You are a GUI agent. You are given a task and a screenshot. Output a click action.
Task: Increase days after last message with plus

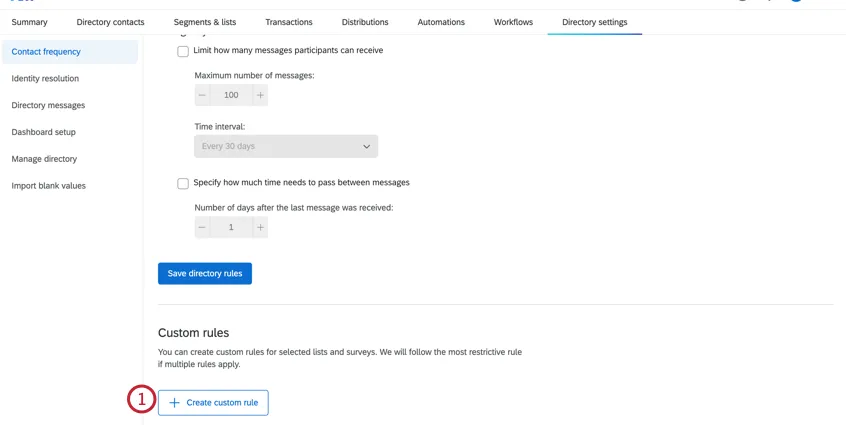point(260,228)
